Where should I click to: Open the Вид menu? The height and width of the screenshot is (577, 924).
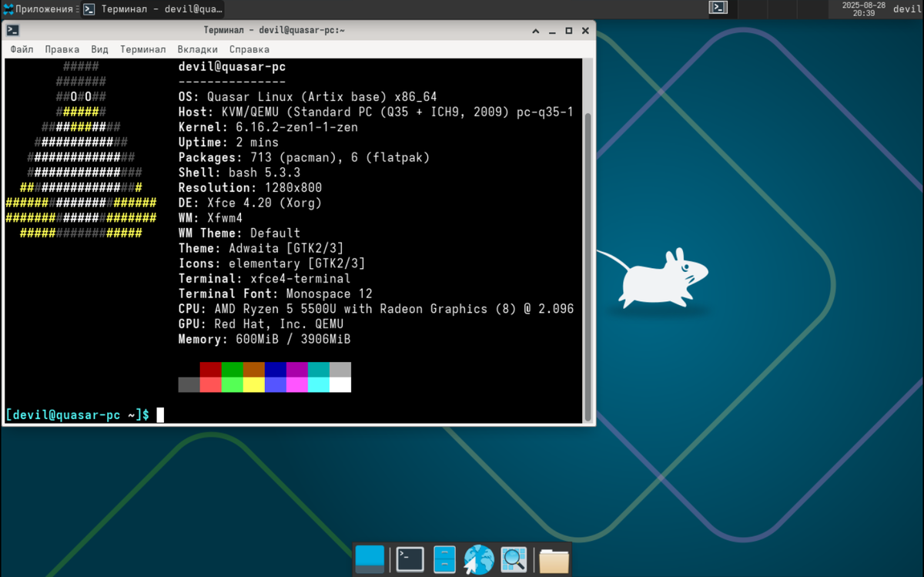(x=99, y=49)
